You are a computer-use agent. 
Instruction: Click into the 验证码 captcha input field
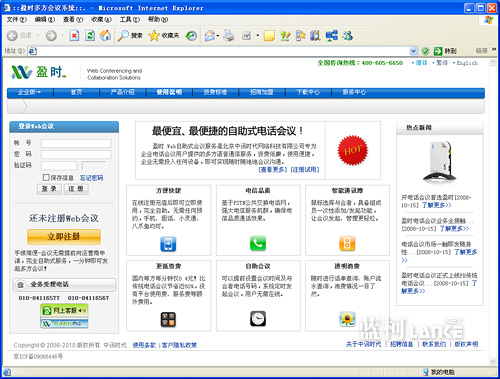pos(59,166)
